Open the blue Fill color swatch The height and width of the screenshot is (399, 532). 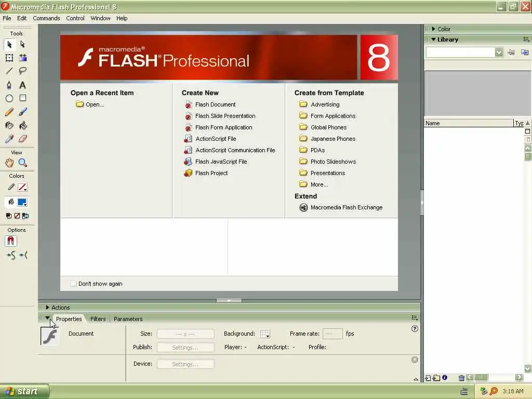(22, 203)
